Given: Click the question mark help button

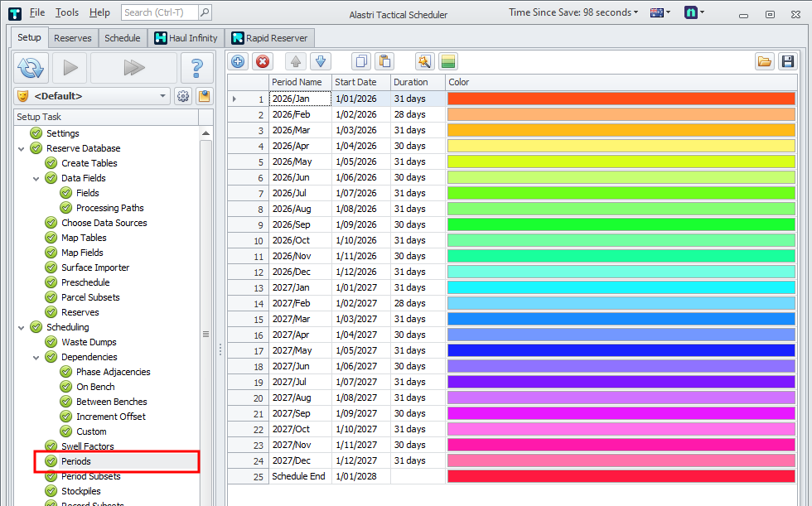Looking at the screenshot, I should point(196,68).
